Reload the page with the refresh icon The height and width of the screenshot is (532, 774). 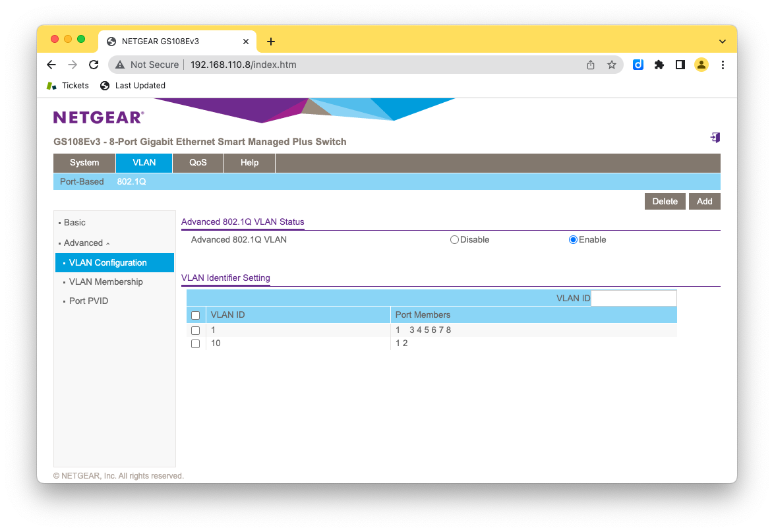coord(94,65)
